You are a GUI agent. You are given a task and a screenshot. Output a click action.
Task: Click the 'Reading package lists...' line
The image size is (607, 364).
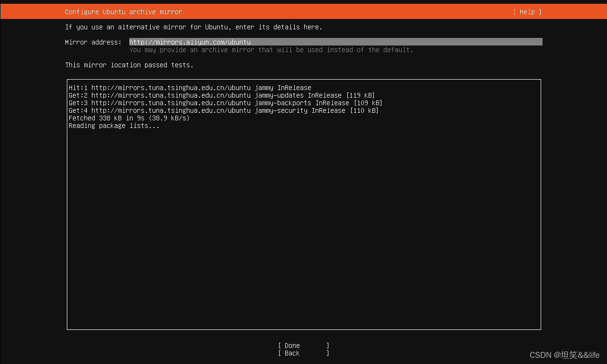[114, 126]
